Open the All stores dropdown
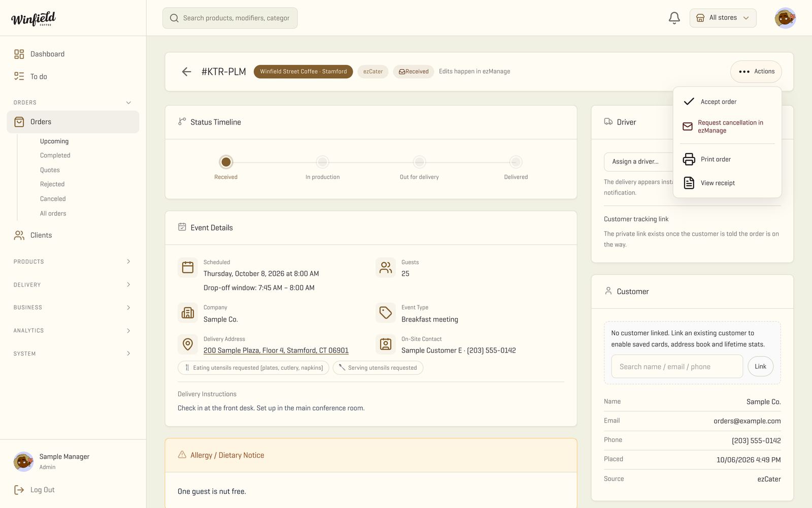The height and width of the screenshot is (508, 812). click(723, 18)
